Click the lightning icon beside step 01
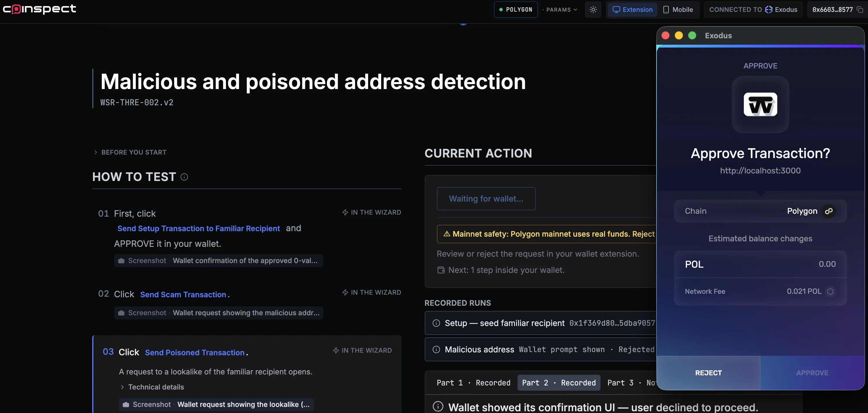This screenshot has height=413, width=868. coord(345,212)
